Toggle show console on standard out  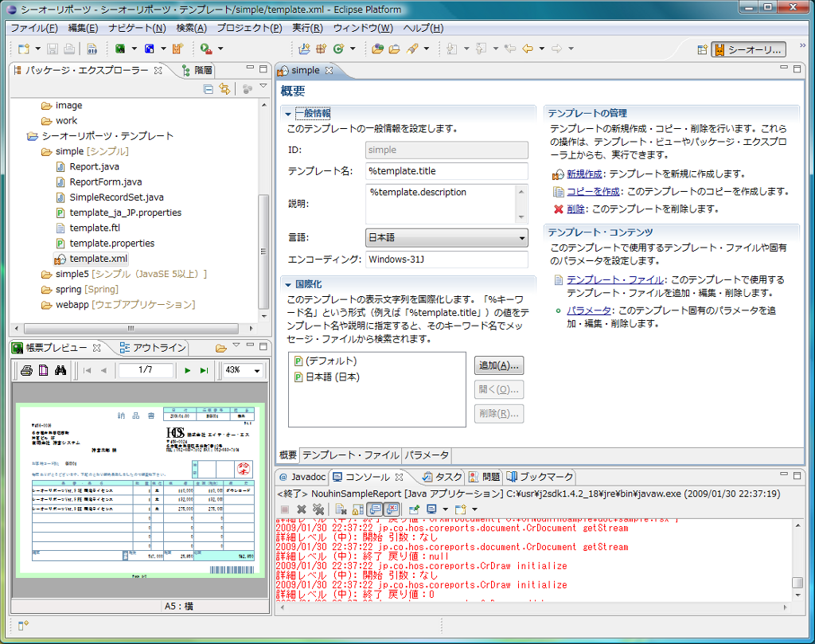[x=375, y=509]
